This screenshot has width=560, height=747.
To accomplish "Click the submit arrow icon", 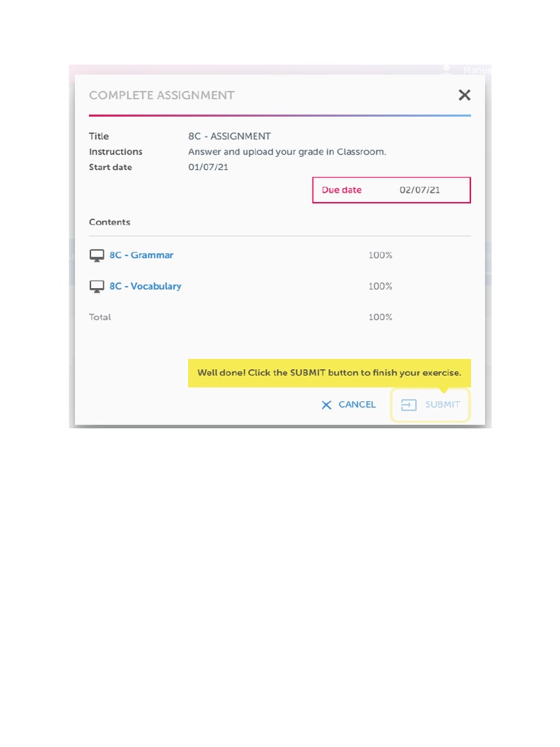I will click(x=409, y=405).
